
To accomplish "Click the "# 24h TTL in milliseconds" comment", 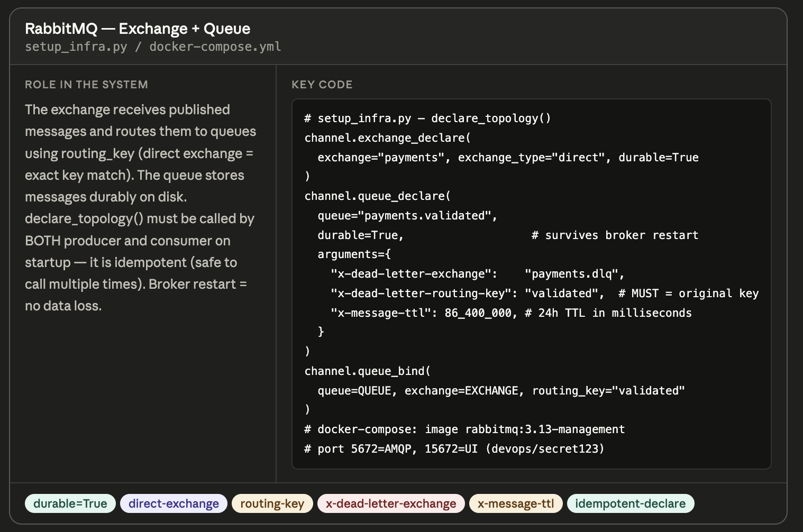I will [x=608, y=313].
